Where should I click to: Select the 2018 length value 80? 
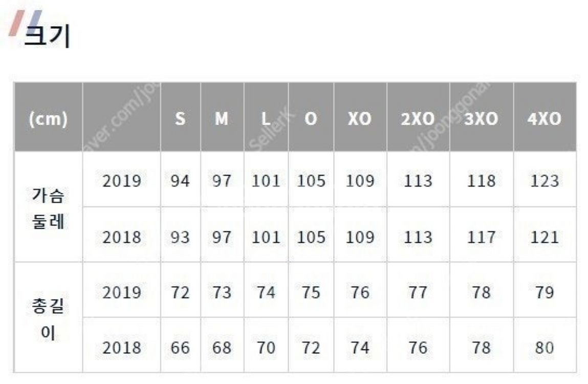544,348
